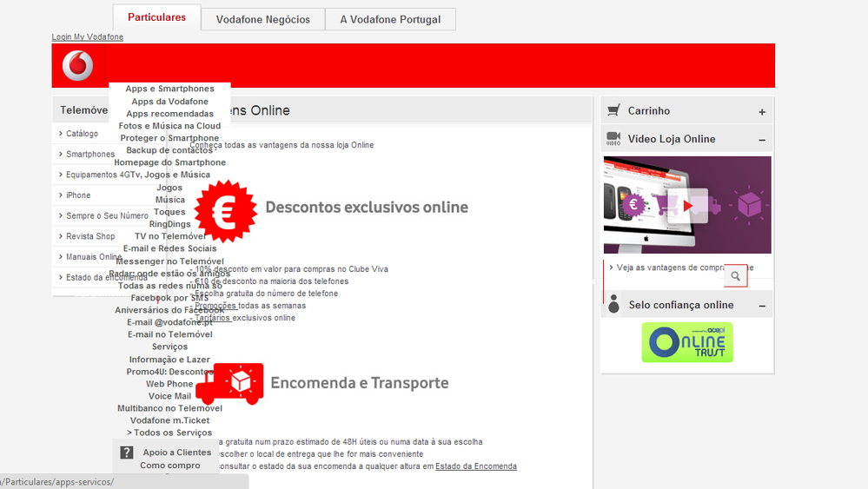868x489 pixels.
Task: Click Descontos exclusivos online heading
Action: (367, 207)
